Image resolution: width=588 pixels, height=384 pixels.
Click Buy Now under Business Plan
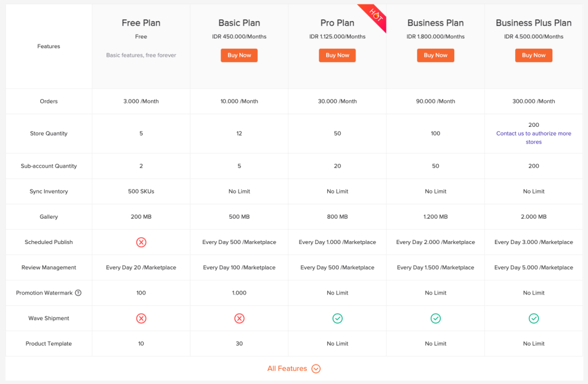pyautogui.click(x=435, y=55)
